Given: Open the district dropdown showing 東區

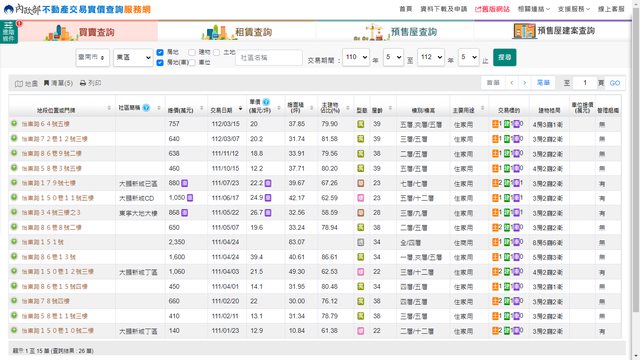Looking at the screenshot, I should coord(133,58).
